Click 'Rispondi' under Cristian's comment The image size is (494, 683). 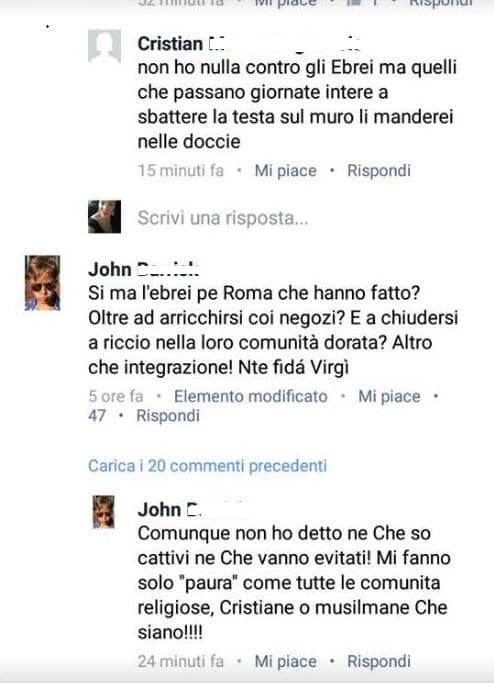coord(379,170)
